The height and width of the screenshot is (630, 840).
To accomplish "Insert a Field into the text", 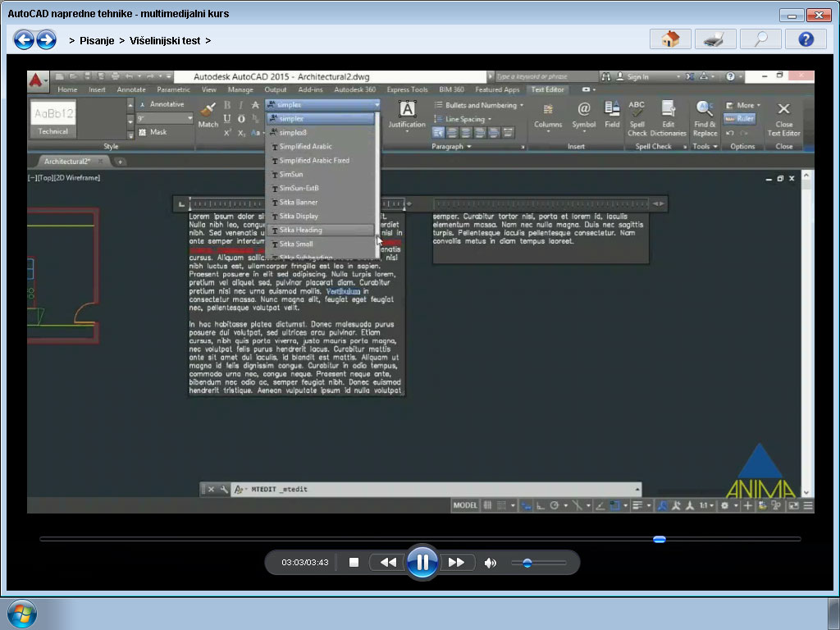I will [x=611, y=115].
